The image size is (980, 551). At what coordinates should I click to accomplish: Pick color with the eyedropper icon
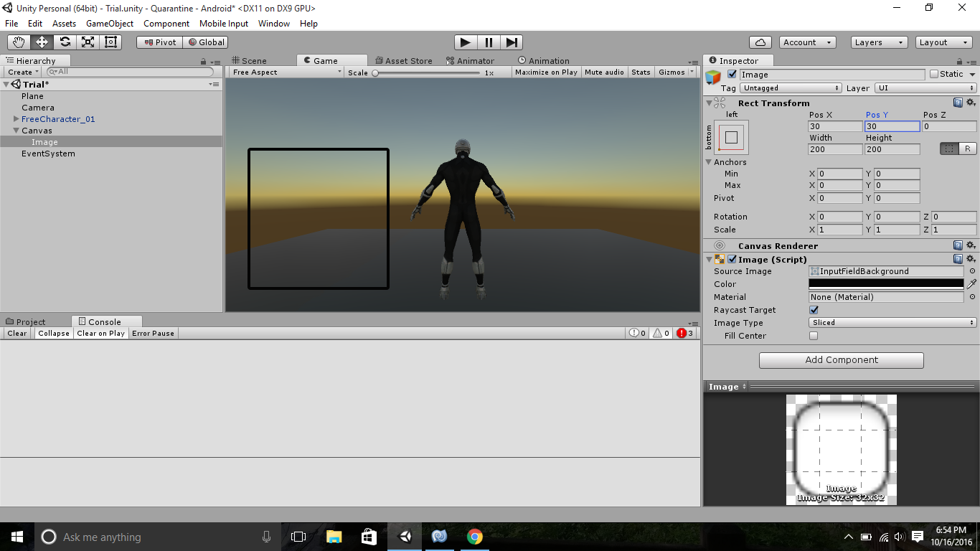click(971, 284)
